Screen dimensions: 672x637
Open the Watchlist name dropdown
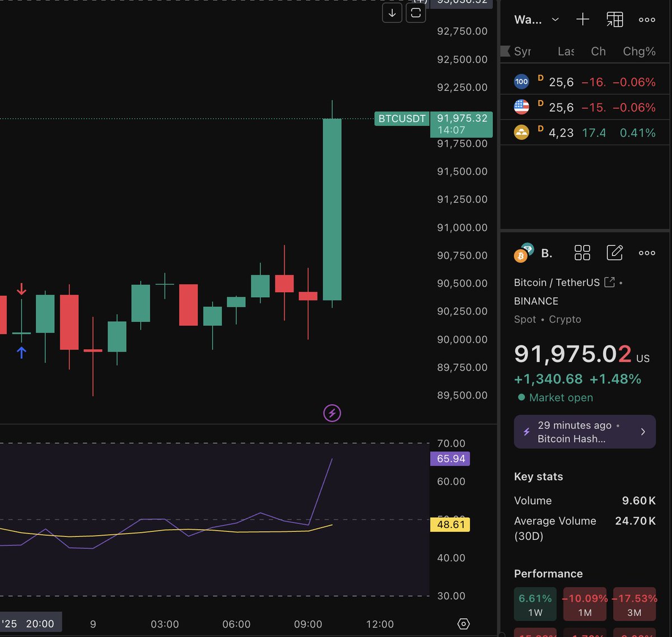coord(536,20)
